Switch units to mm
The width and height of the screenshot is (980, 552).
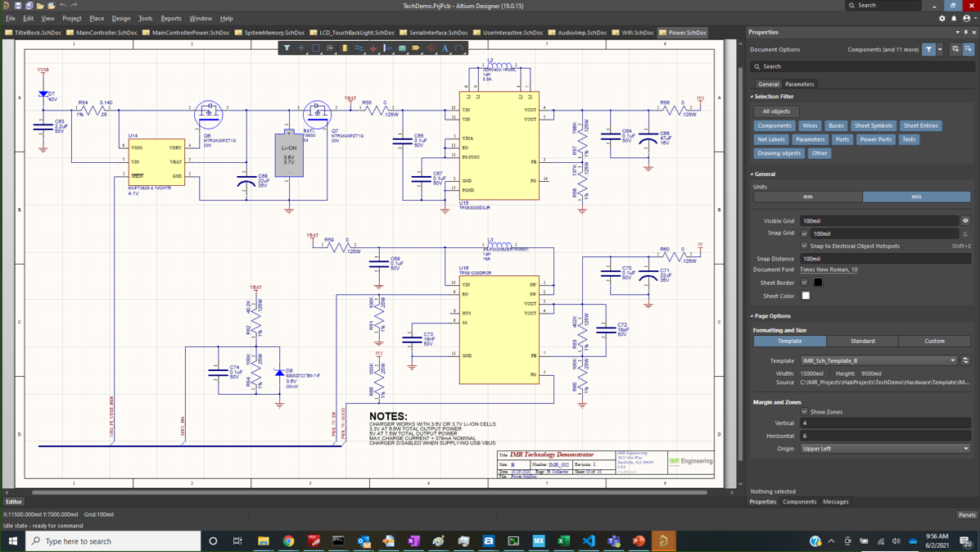click(807, 197)
